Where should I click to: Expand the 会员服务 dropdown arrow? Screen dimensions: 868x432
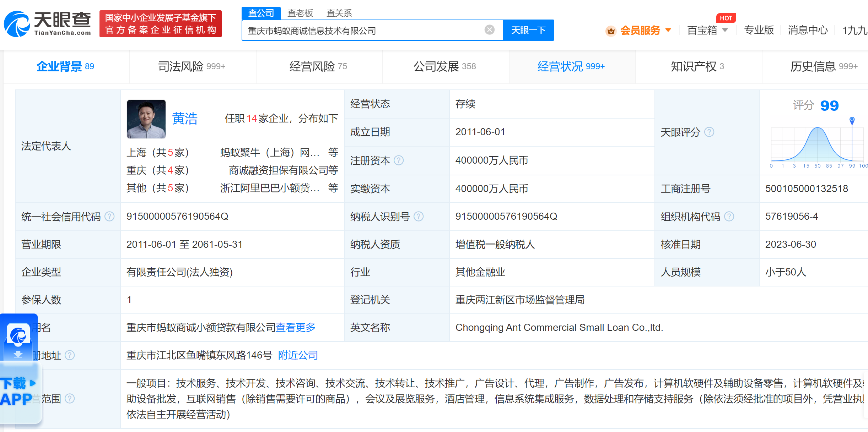pyautogui.click(x=668, y=30)
